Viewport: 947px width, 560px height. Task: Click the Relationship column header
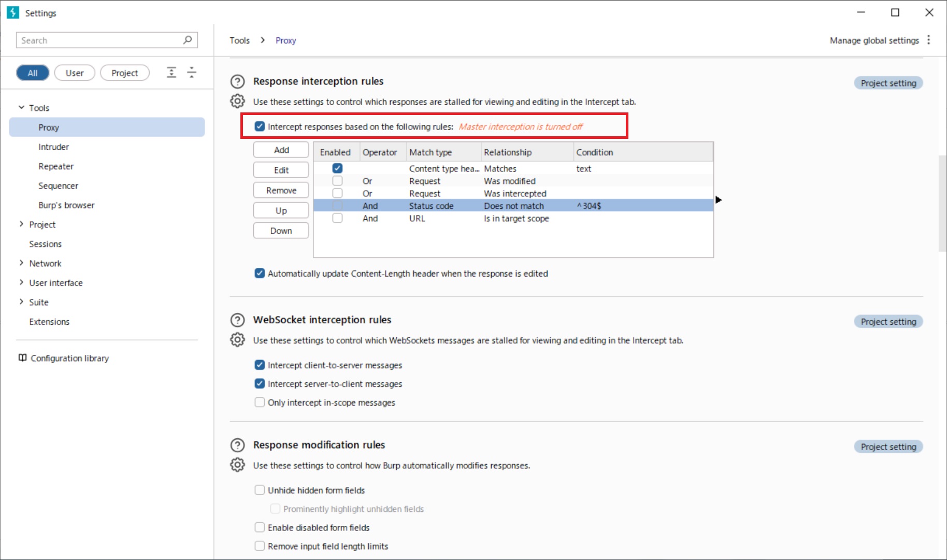pos(527,152)
